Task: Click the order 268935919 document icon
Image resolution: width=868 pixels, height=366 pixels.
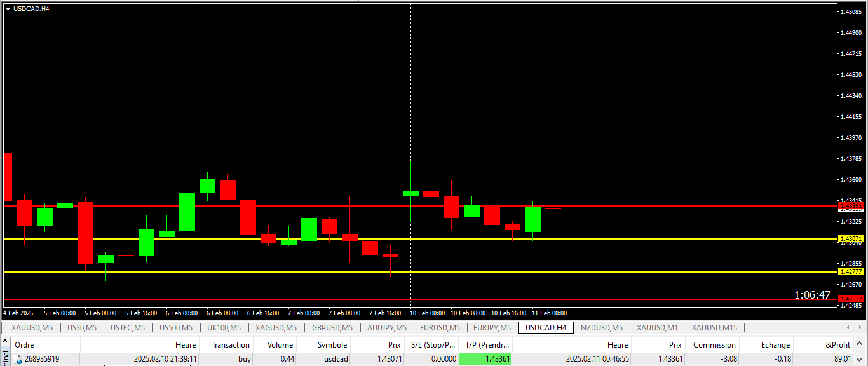Action: [17, 359]
